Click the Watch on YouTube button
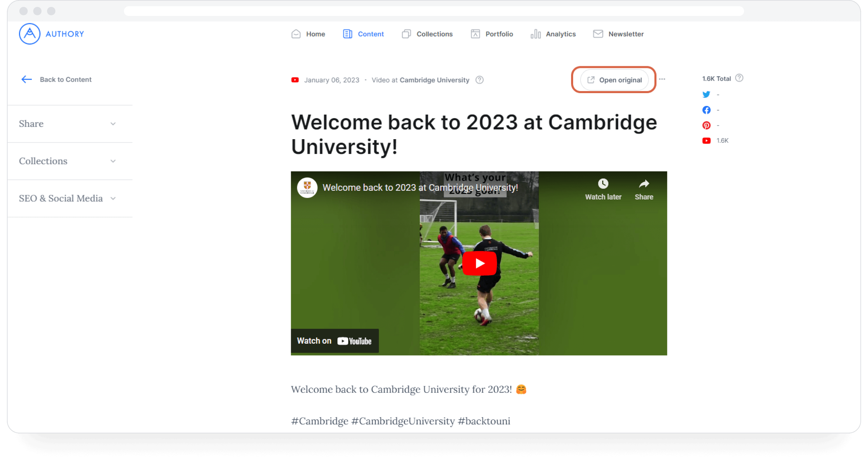The height and width of the screenshot is (468, 868). pyautogui.click(x=335, y=341)
